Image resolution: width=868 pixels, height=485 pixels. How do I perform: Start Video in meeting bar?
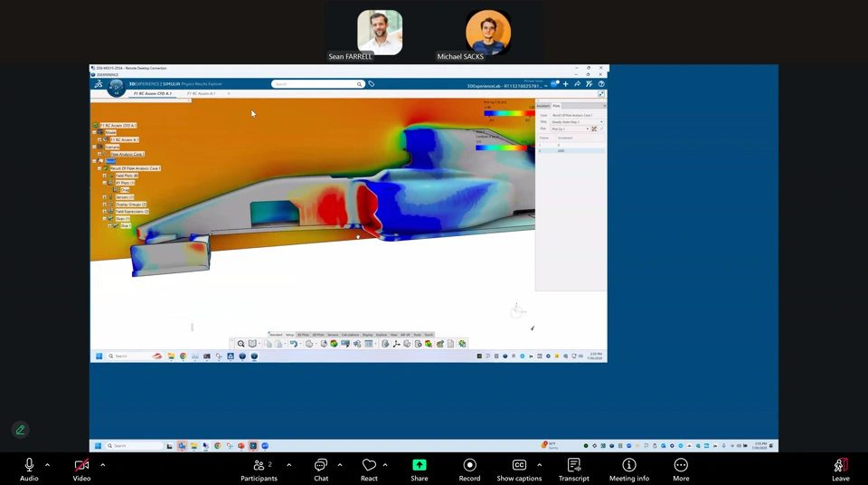[81, 469]
